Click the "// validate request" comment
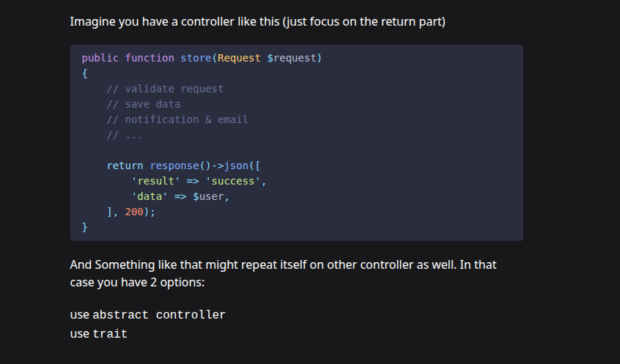Screen dimensions: 620x364 pyautogui.click(x=165, y=89)
